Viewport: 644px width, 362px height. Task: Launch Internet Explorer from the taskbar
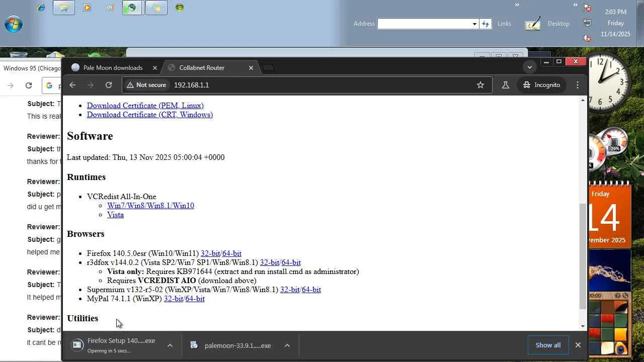[x=41, y=8]
